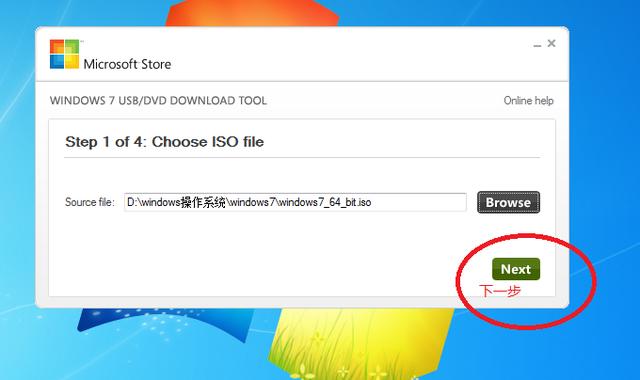This screenshot has height=380, width=640.
Task: Focus the Source file path field
Action: coord(295,202)
